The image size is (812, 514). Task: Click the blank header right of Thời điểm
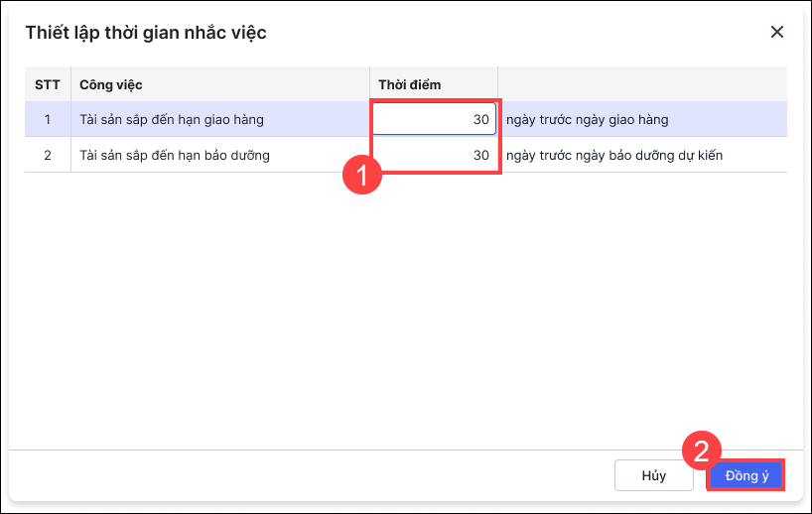click(x=641, y=84)
